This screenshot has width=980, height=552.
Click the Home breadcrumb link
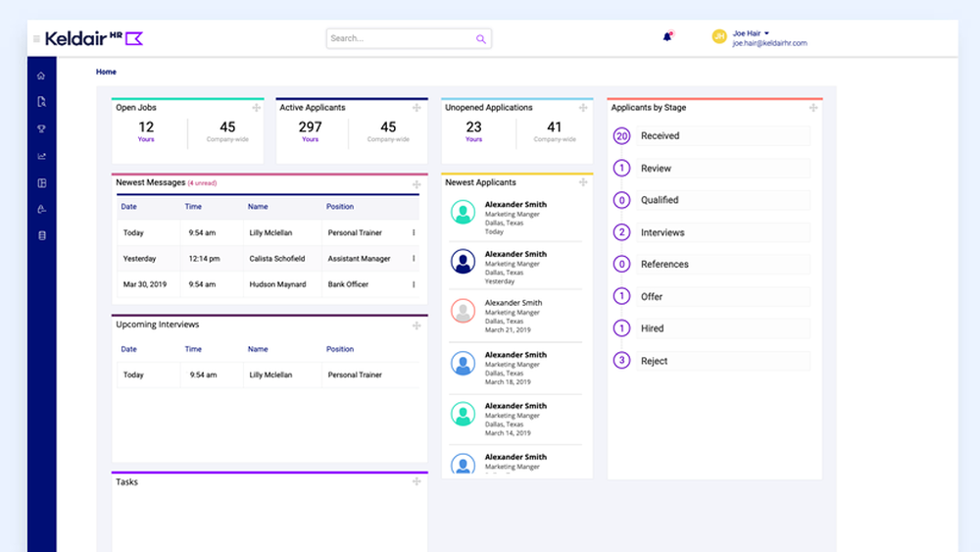point(106,72)
